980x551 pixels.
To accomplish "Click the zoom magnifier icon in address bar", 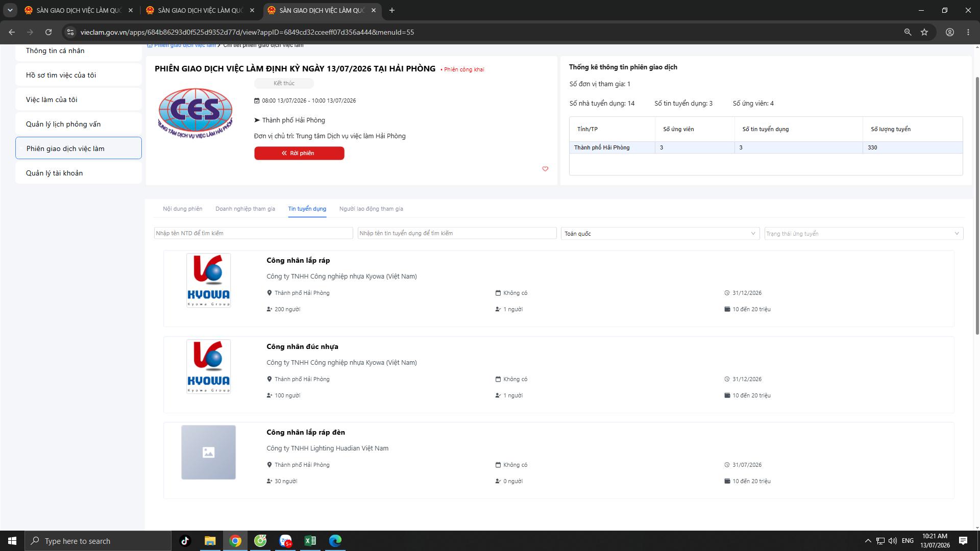I will 908,32.
